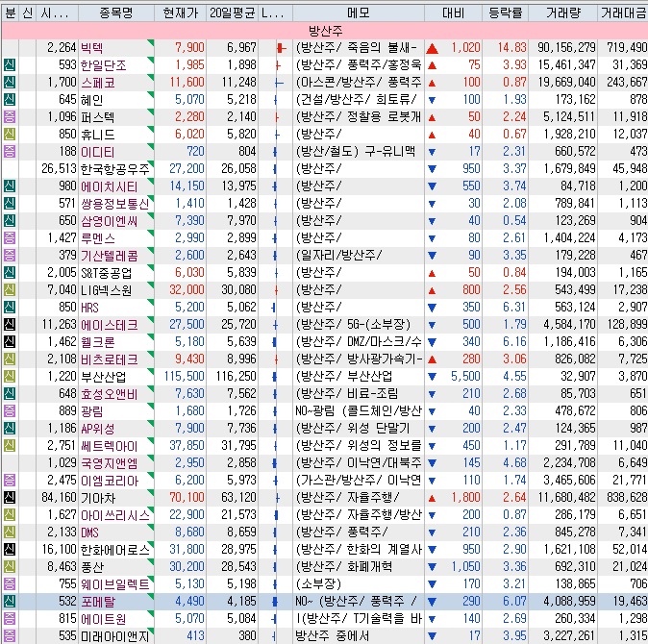
Task: Click the memo '(방산주/ 화폐개혁' for 풍산
Action: 344,567
